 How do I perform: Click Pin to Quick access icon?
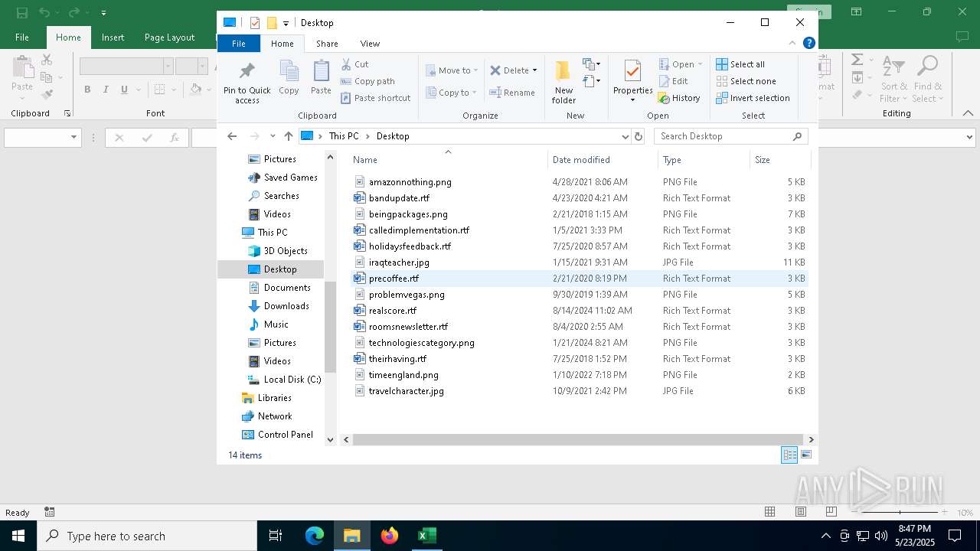(247, 71)
